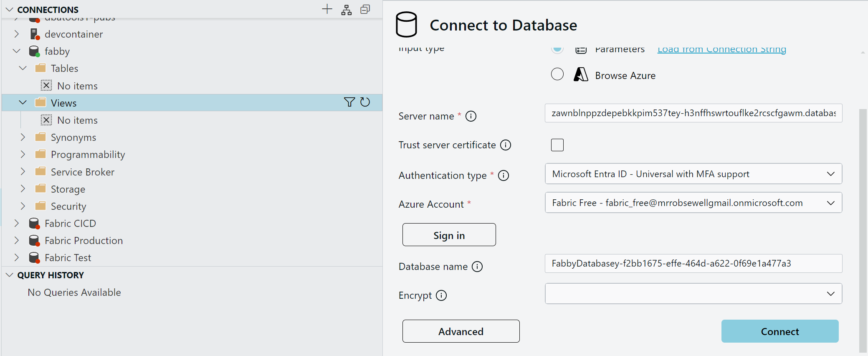Click the Server name input field
Viewport: 868px width, 356px height.
tap(693, 113)
